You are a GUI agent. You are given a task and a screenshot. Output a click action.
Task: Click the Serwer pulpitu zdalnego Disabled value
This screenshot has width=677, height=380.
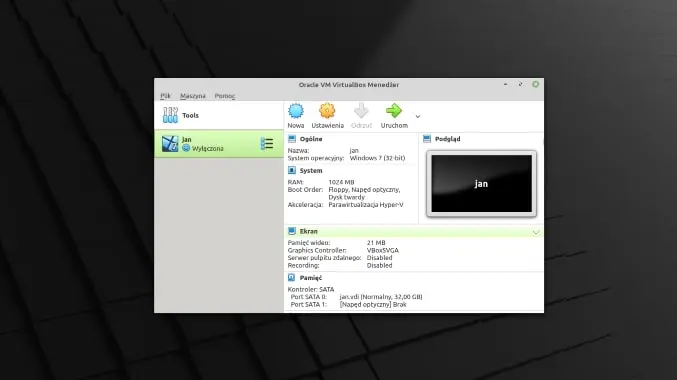[x=379, y=258]
